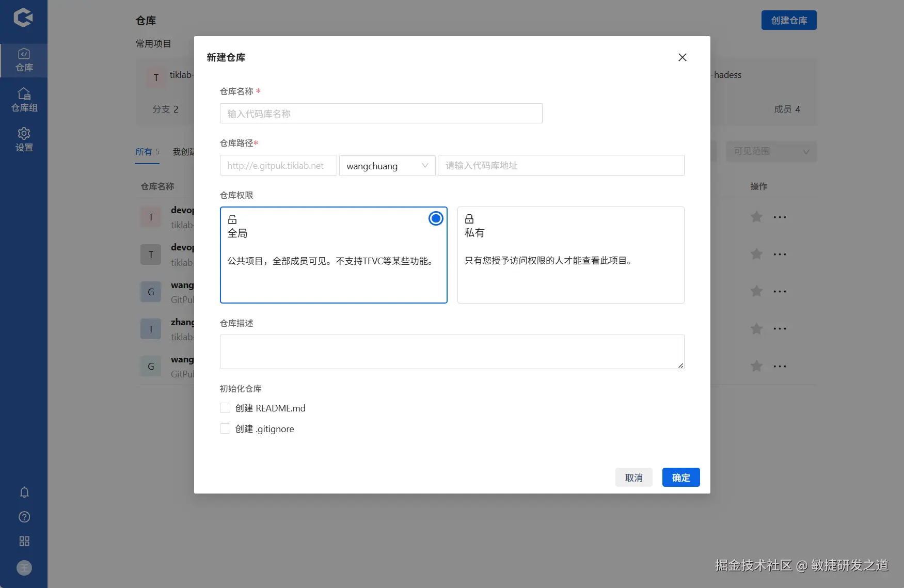Star the wang repository with the G avatar
The height and width of the screenshot is (588, 904).
(x=756, y=291)
